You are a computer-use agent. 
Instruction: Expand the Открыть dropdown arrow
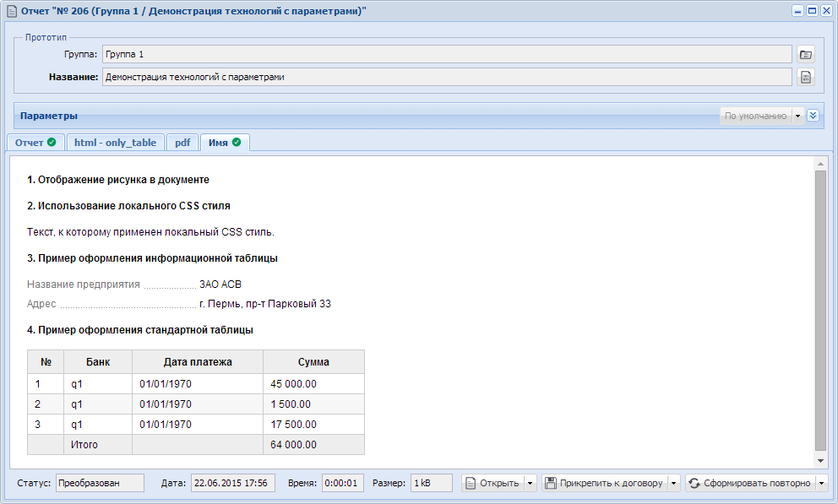(x=531, y=483)
